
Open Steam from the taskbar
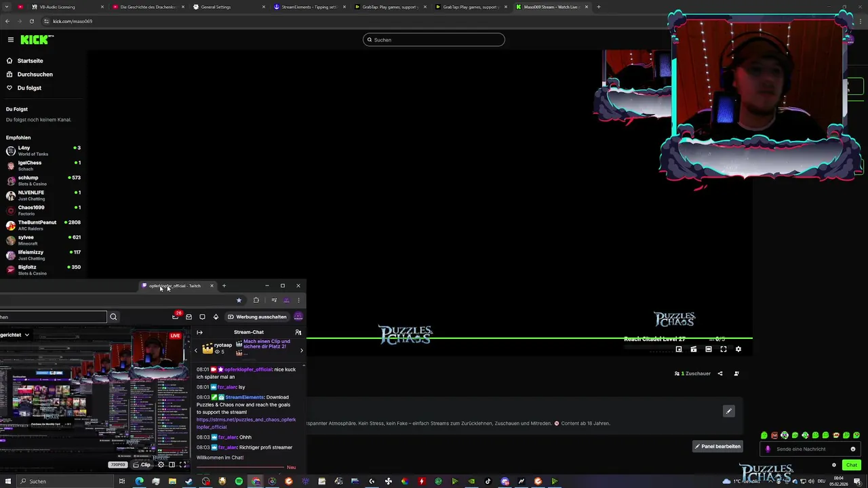[x=189, y=481]
